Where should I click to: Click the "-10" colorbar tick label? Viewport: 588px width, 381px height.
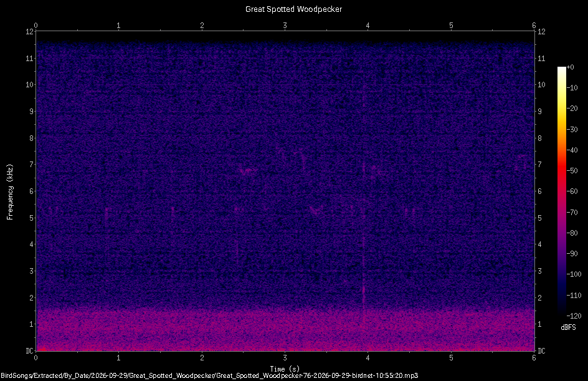[x=572, y=88]
